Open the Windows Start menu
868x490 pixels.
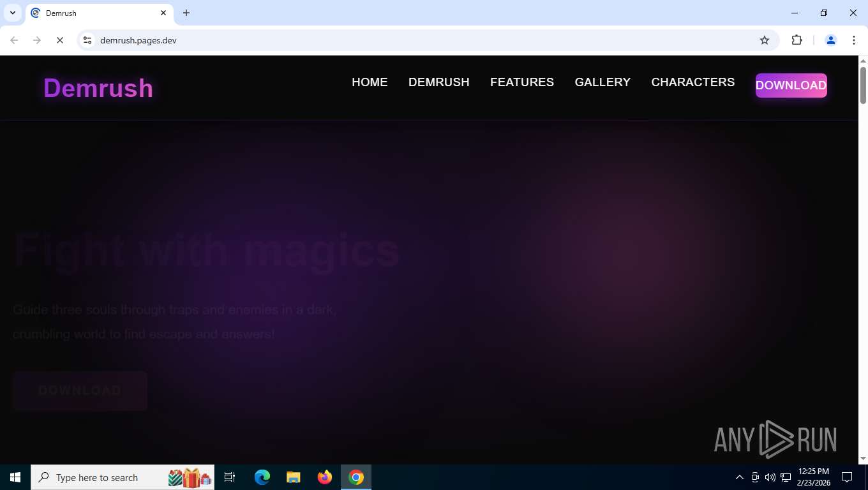coord(15,477)
